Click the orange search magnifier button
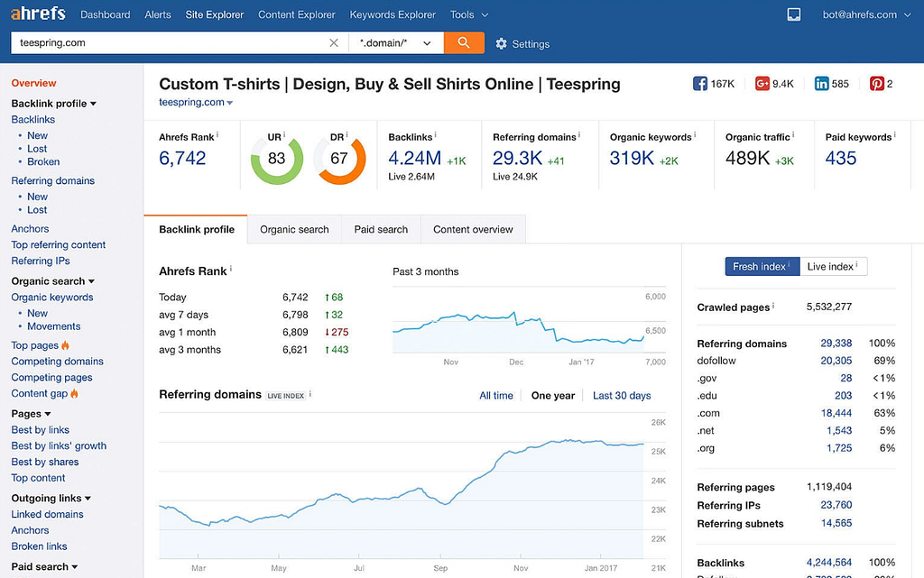Screen dimensions: 924x578 pyautogui.click(x=464, y=42)
